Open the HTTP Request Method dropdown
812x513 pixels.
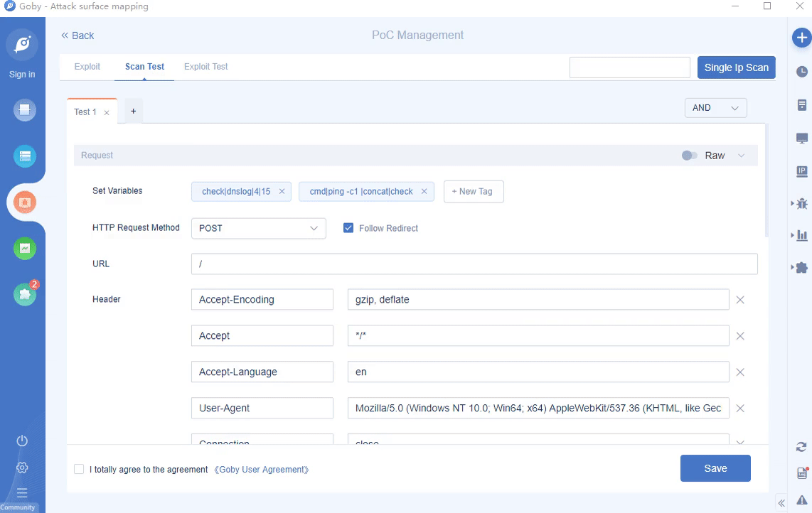258,228
